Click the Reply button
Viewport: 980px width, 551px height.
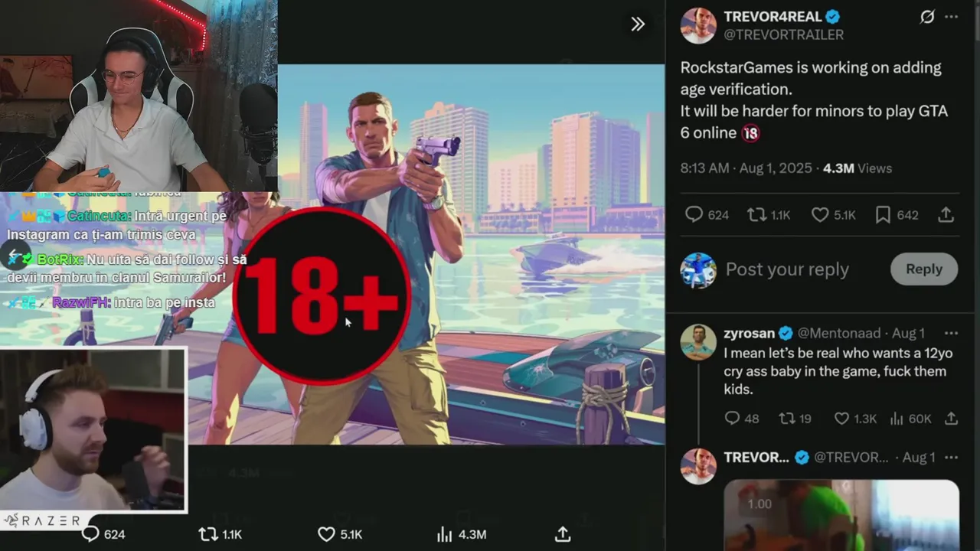(924, 269)
